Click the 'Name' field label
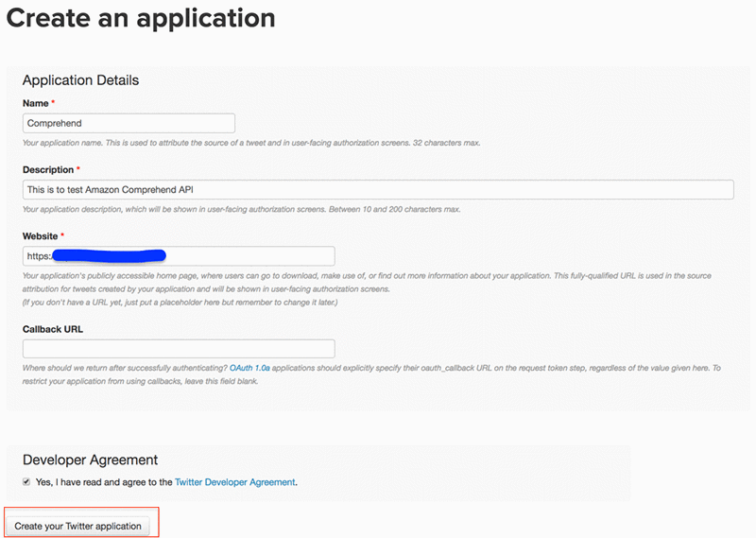The image size is (756, 538). pos(36,103)
